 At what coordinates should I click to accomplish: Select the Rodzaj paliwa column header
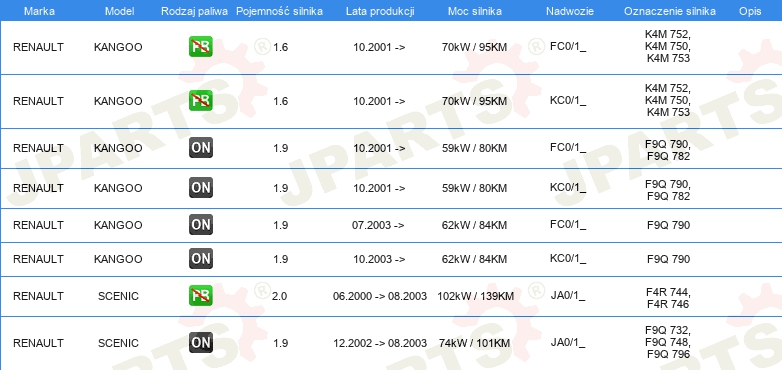(x=195, y=11)
